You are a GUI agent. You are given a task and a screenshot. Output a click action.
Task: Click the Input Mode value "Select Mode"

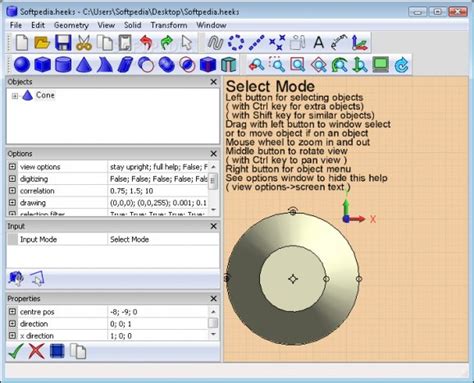[129, 239]
